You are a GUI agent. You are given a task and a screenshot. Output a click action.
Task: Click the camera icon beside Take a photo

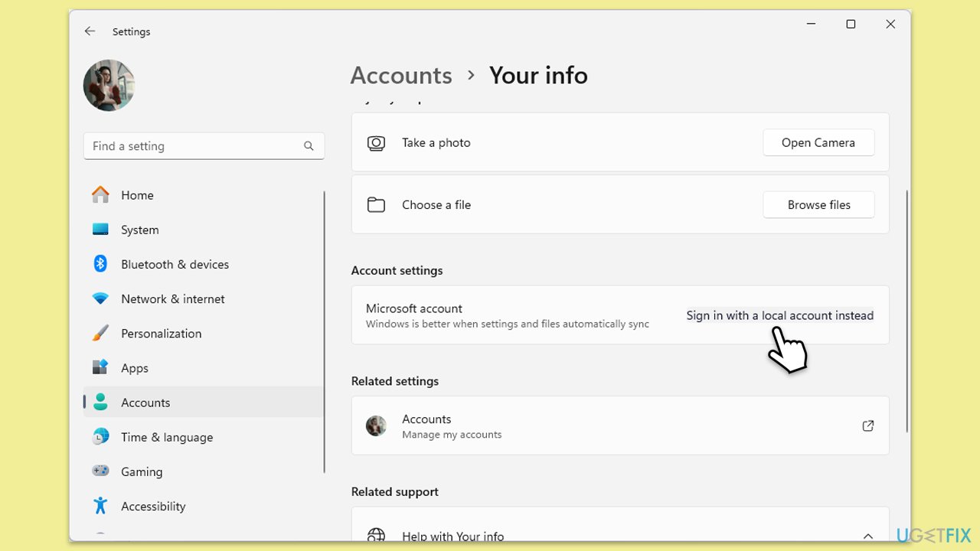pos(376,143)
